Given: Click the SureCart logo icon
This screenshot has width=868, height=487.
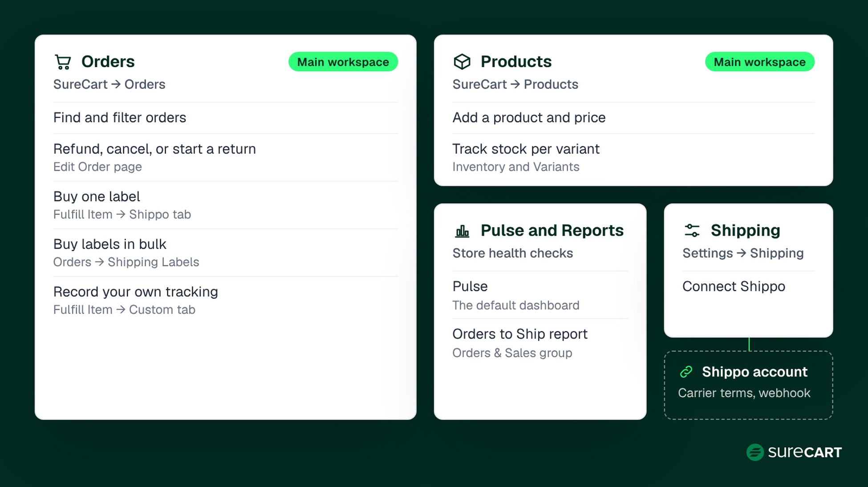Looking at the screenshot, I should (x=755, y=452).
